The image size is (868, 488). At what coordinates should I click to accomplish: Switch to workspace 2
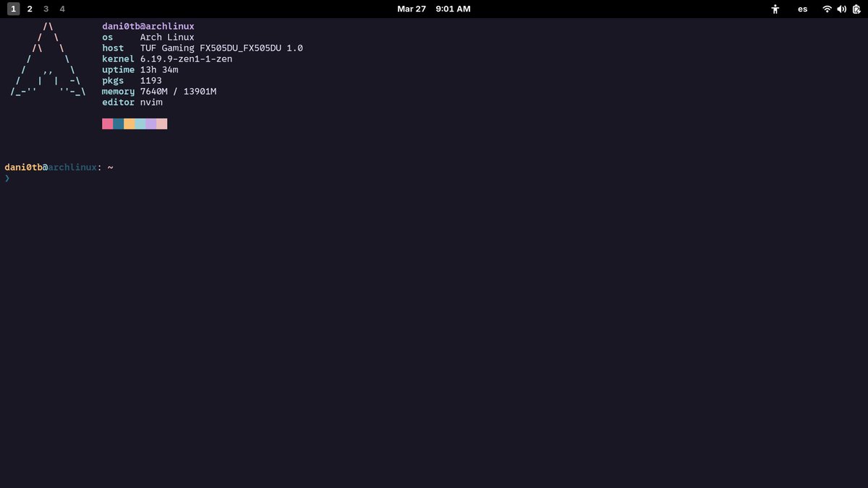(x=30, y=9)
